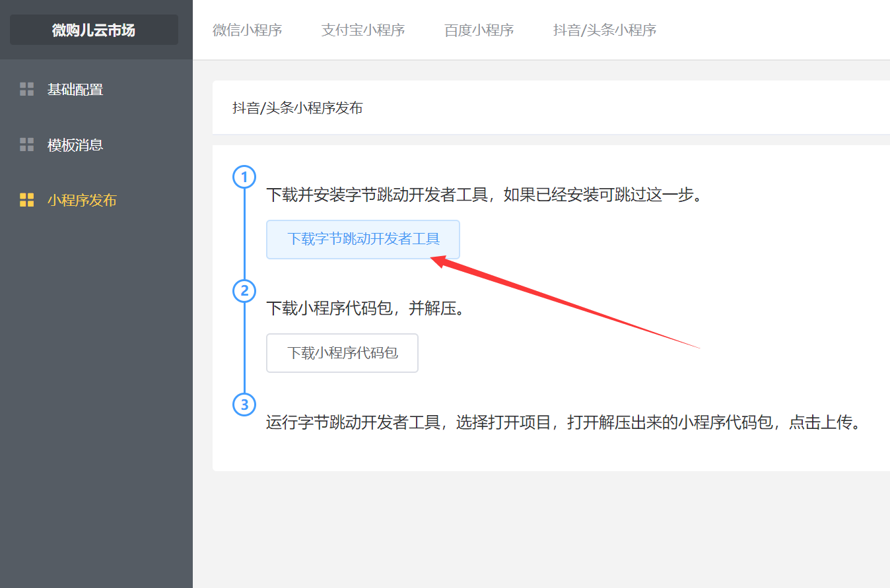Open 基础配置 in the sidebar

point(75,89)
